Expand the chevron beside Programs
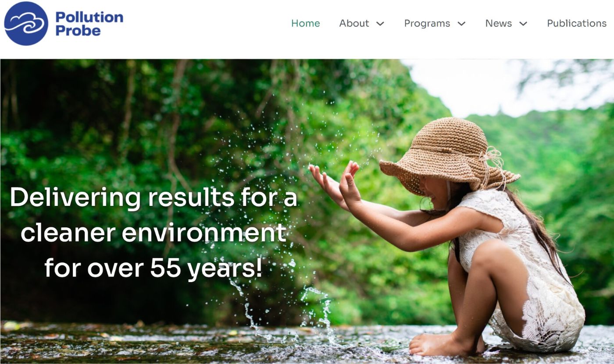The height and width of the screenshot is (364, 614). point(461,24)
